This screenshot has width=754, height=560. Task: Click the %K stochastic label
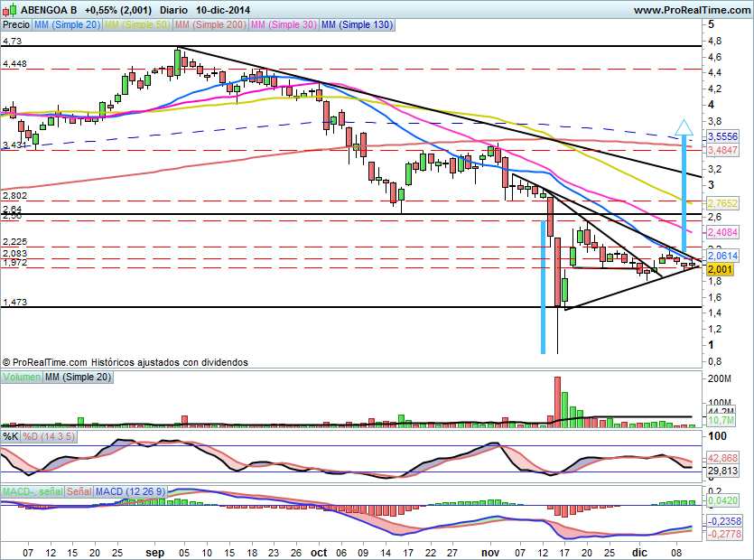(11, 437)
